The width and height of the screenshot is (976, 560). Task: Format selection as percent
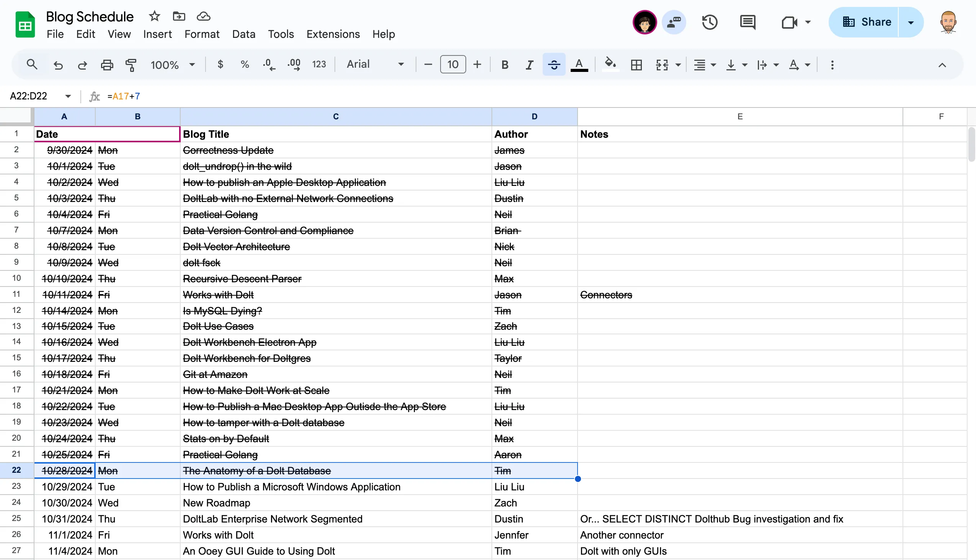245,65
